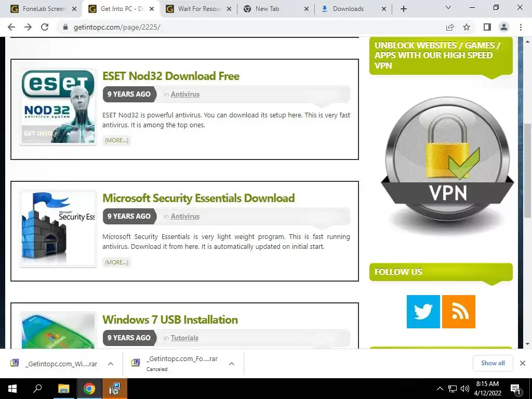Screen dimensions: 532x399
Task: Switch to the New Tab tab
Action: (274, 9)
